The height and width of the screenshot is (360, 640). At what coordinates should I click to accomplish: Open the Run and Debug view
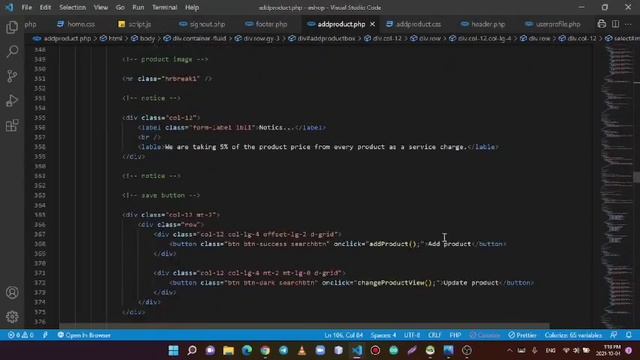(12, 100)
